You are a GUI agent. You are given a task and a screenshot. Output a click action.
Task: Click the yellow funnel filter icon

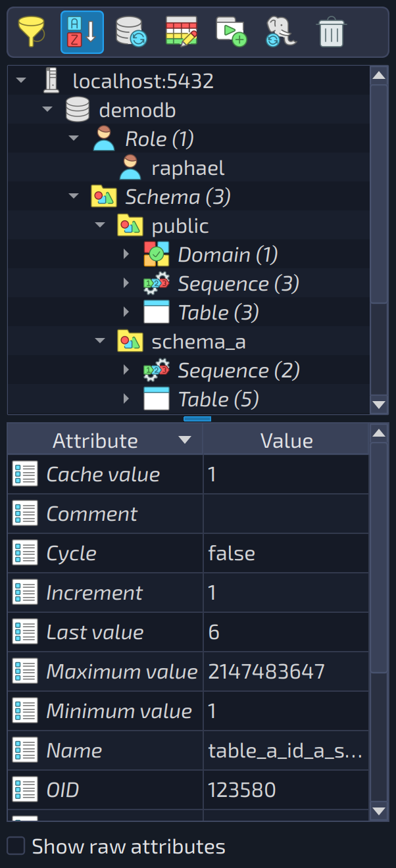click(32, 32)
